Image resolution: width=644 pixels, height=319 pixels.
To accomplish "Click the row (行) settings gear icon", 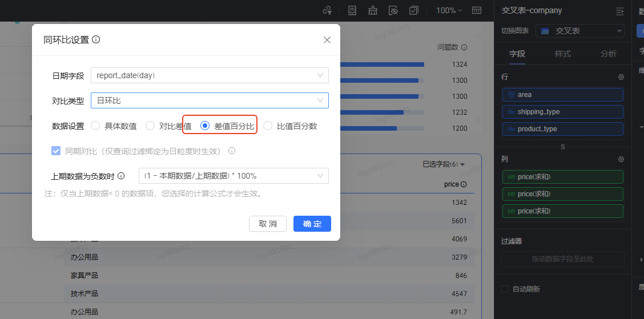I will point(621,77).
